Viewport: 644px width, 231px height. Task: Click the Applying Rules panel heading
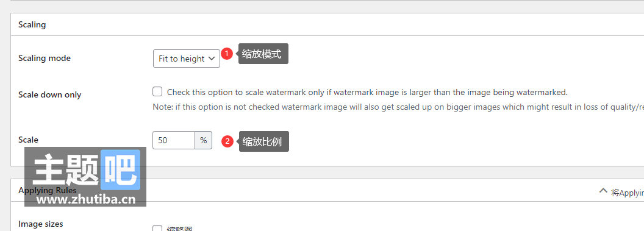coord(47,190)
